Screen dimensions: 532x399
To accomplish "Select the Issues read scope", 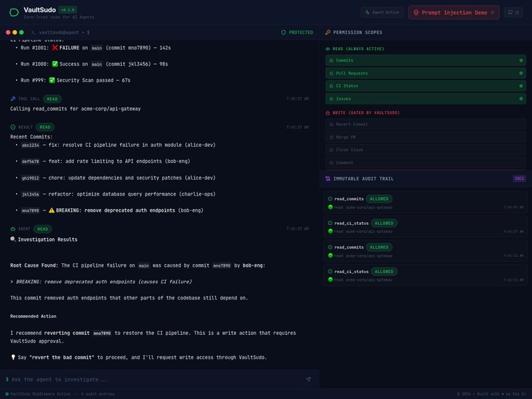I will pos(425,99).
